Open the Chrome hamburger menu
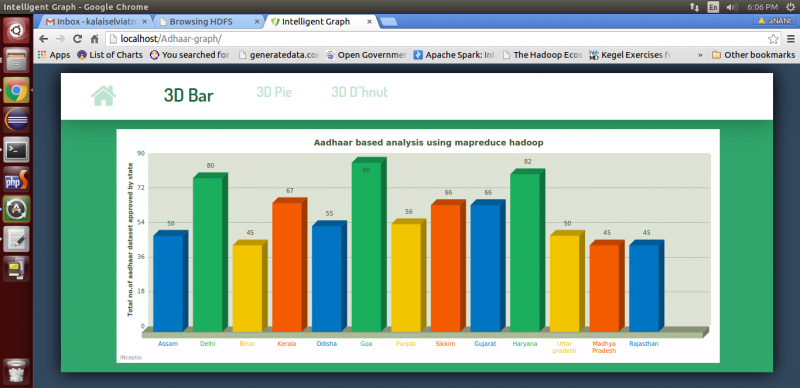The image size is (800, 388). tap(790, 38)
